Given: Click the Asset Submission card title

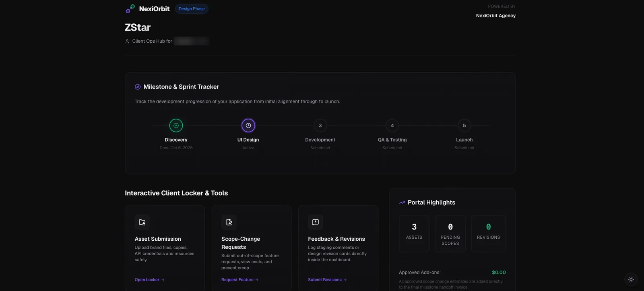Looking at the screenshot, I should coord(158,239).
